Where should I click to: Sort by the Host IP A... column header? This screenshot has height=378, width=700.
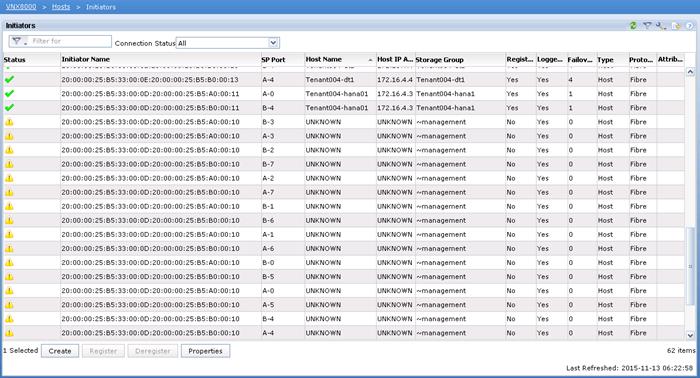click(395, 59)
